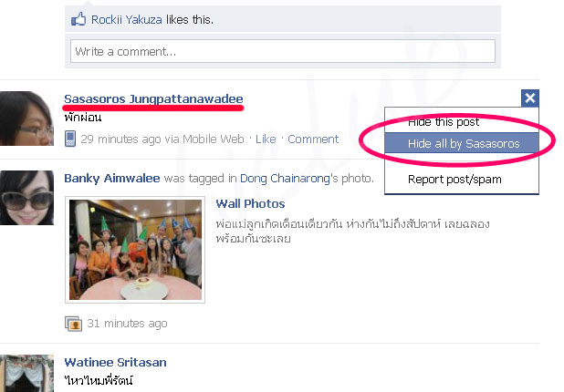Open the Wall Photos album link

pos(250,203)
